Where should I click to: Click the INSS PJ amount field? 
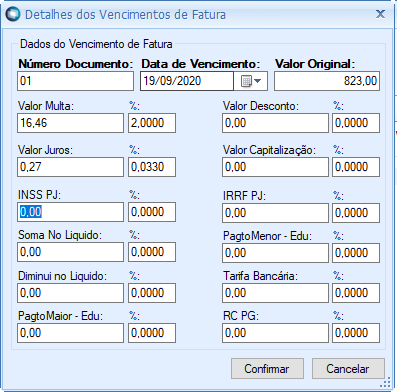click(70, 212)
